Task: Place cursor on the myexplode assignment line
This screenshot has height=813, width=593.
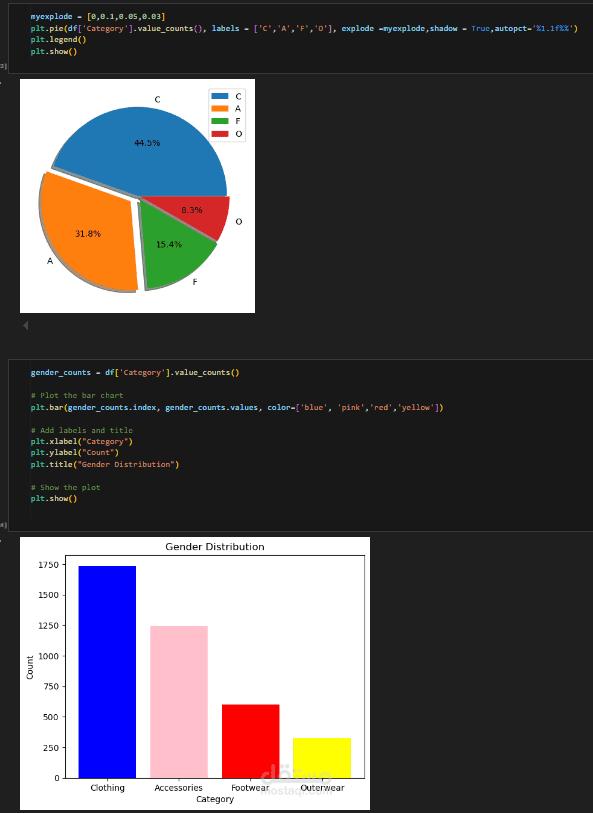Action: [98, 17]
